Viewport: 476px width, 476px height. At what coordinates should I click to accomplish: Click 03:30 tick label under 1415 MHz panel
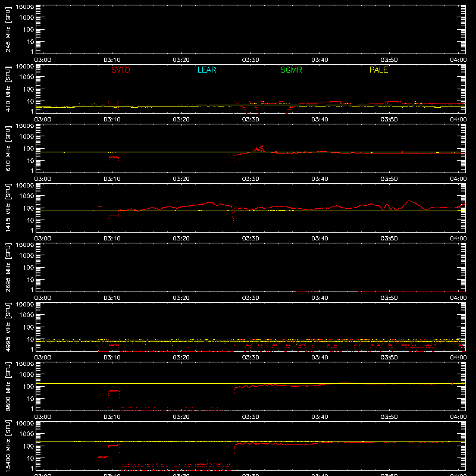coord(250,239)
